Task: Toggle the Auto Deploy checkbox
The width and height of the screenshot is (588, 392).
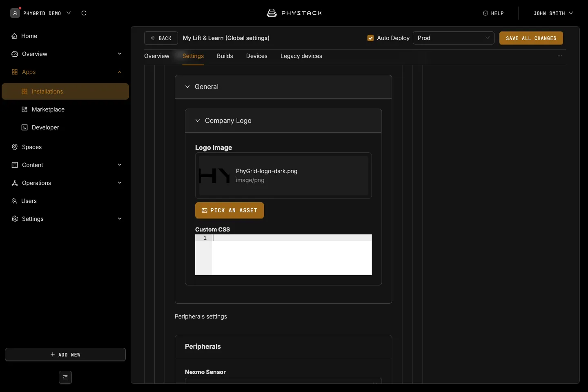Action: coord(370,38)
